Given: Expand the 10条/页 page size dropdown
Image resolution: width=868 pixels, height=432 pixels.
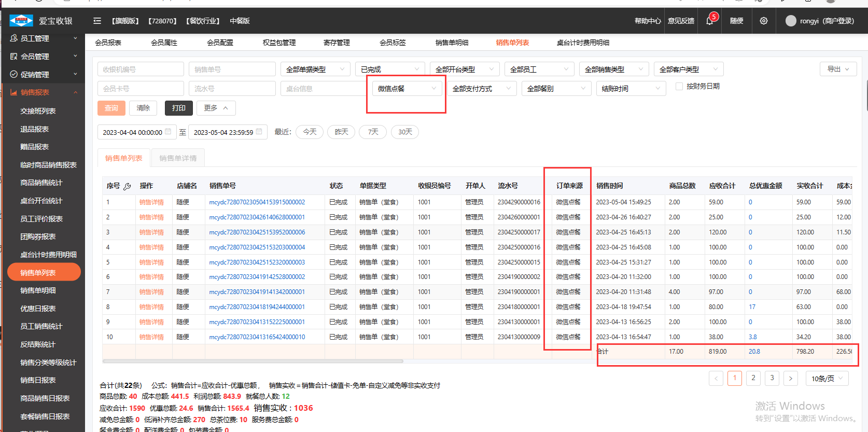Looking at the screenshot, I should (827, 379).
